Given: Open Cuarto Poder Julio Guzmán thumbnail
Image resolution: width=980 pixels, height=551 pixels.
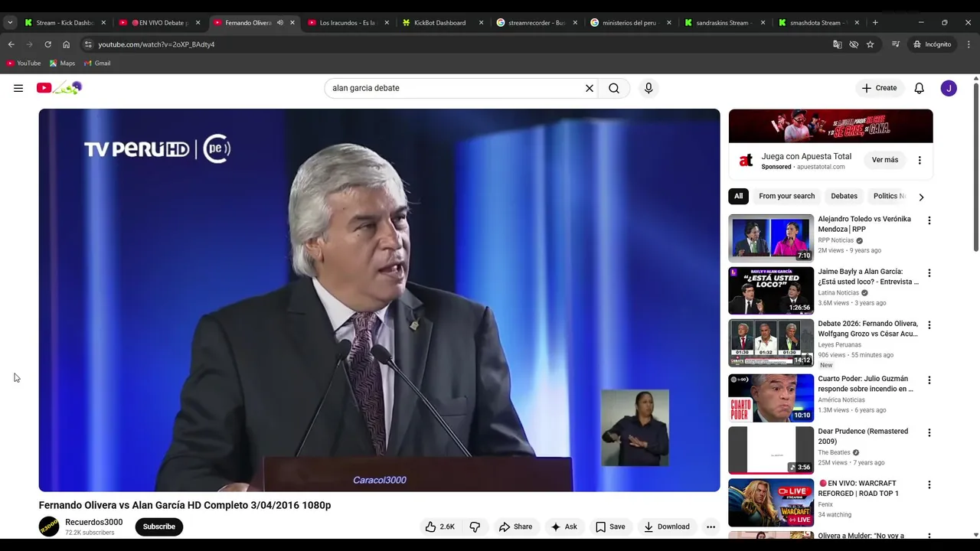Looking at the screenshot, I should pyautogui.click(x=771, y=398).
